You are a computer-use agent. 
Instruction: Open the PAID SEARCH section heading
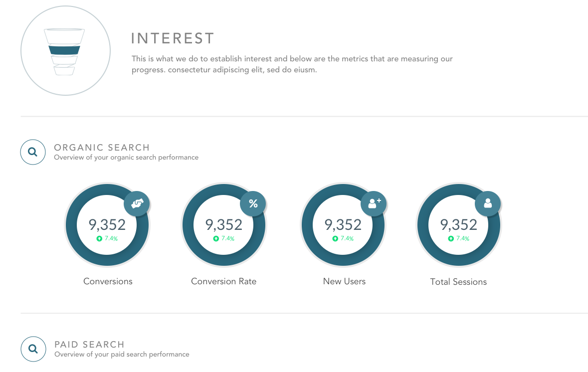(x=89, y=345)
